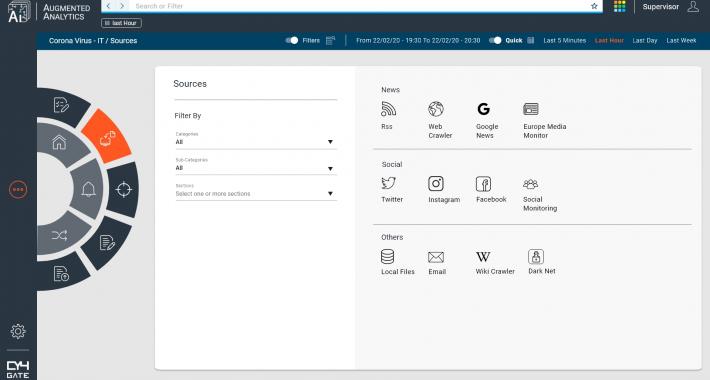
Task: Open the Facebook source
Action: [x=490, y=189]
